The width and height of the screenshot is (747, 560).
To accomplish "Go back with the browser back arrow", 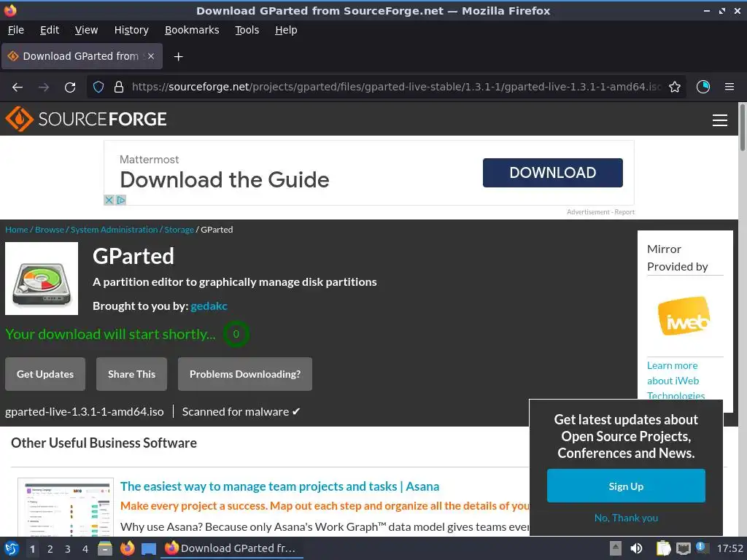I will (x=18, y=87).
